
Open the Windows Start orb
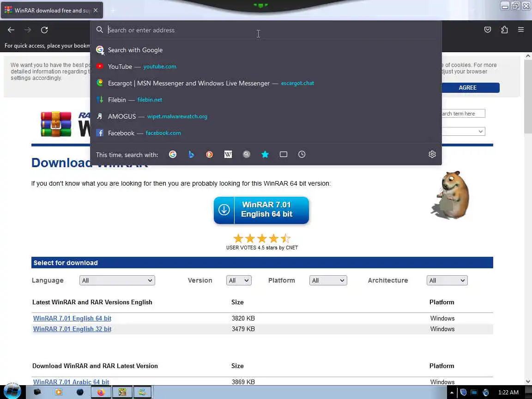[12, 391]
